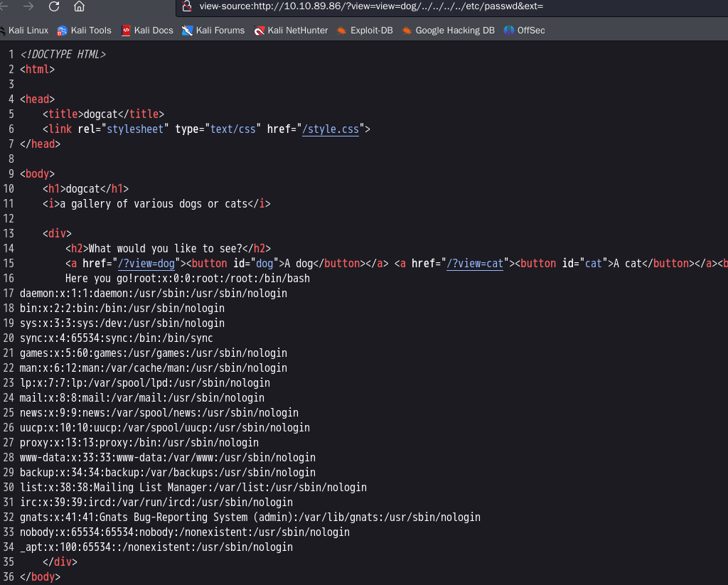Click the Gnats Bug-Reporting System line
Viewport: 728px width, 585px height.
click(250, 517)
